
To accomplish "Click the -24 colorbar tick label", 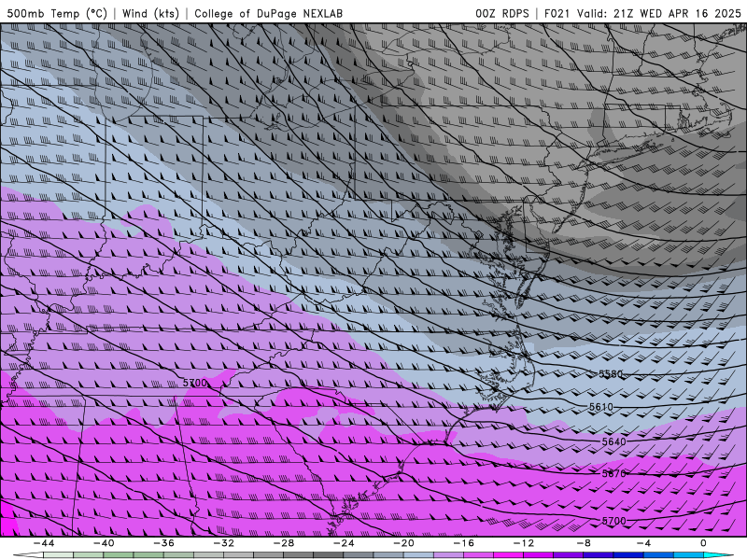I will click(x=344, y=543).
